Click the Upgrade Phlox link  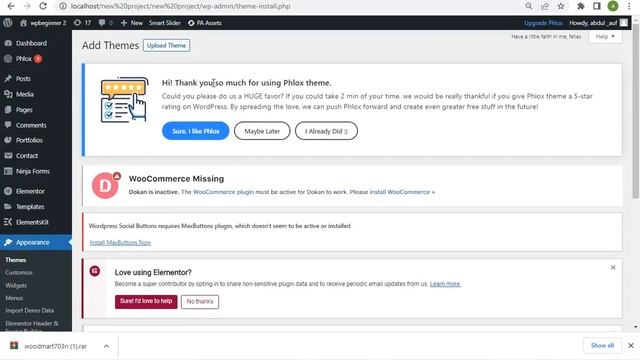click(543, 23)
